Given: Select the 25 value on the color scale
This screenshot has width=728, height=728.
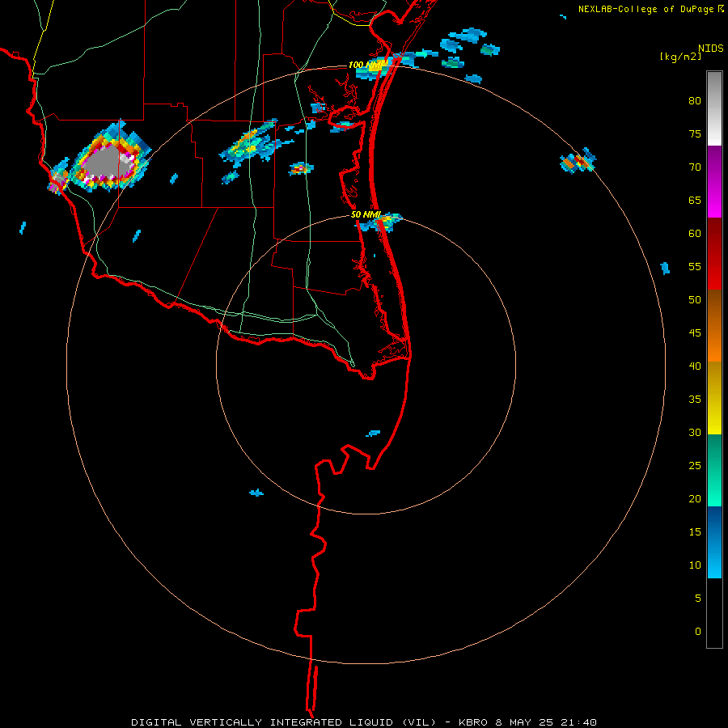Looking at the screenshot, I should pyautogui.click(x=695, y=465).
